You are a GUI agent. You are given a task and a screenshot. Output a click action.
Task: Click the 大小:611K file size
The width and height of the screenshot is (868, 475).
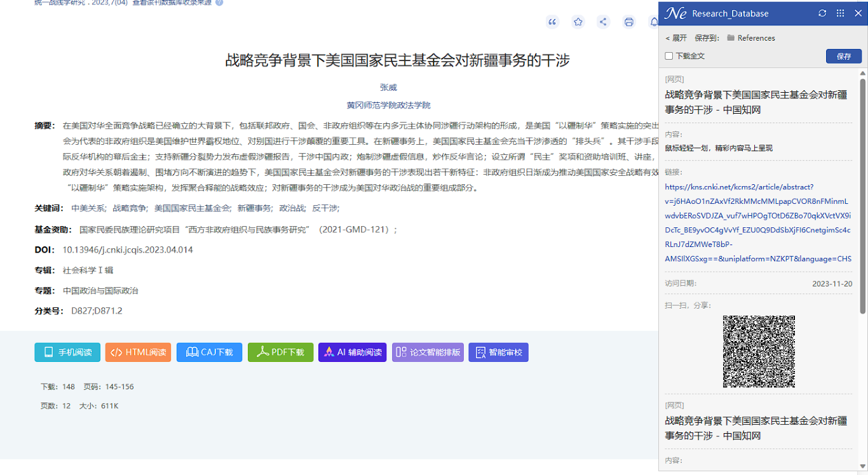[98, 406]
